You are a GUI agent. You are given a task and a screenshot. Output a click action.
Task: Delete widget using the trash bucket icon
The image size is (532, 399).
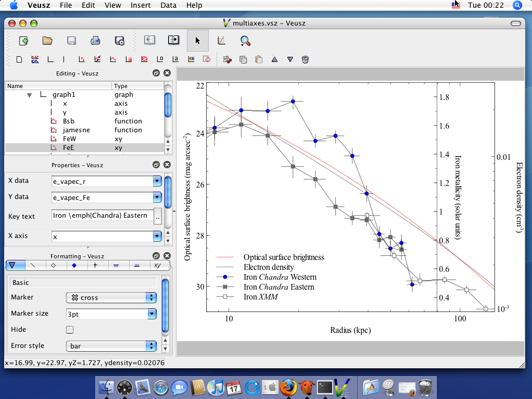pyautogui.click(x=306, y=60)
